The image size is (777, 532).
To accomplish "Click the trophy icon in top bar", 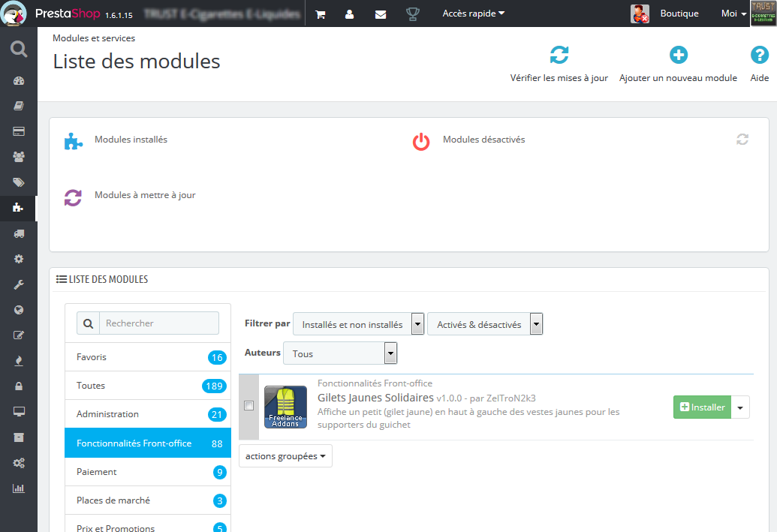I will pyautogui.click(x=412, y=14).
